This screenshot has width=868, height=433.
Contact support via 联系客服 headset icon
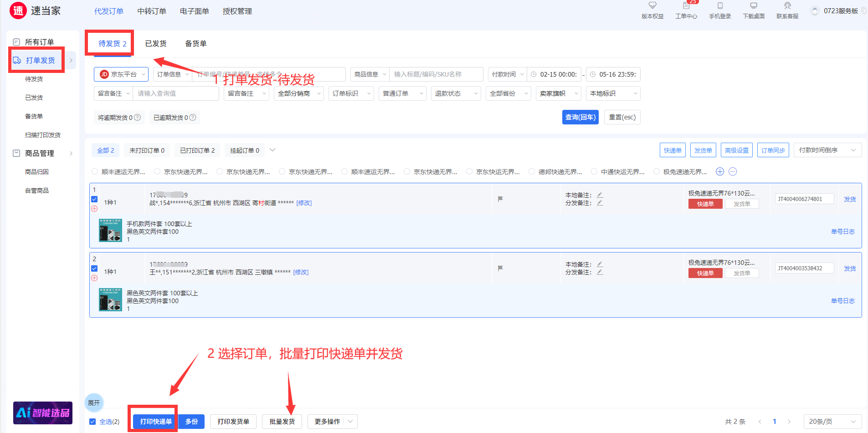[x=787, y=6]
